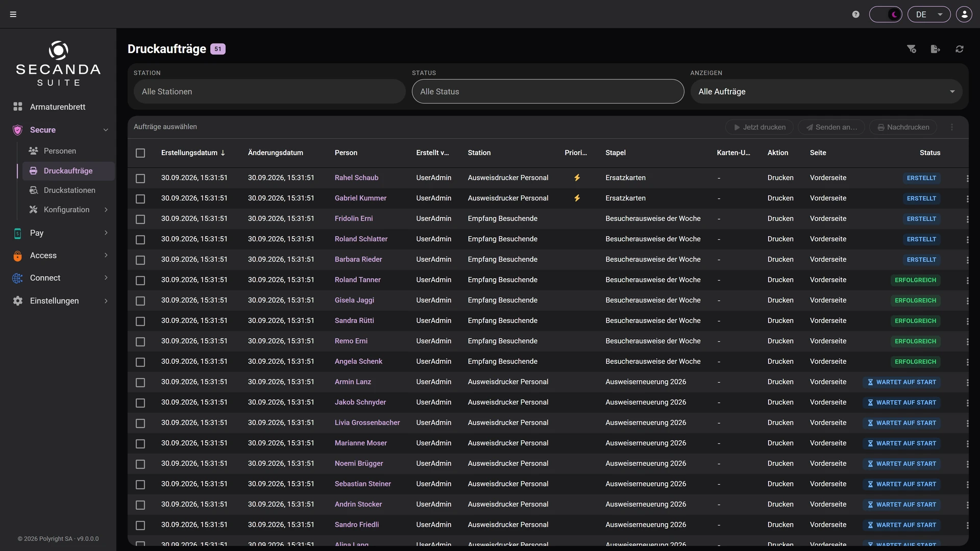Toggle dark mode switch
Screen dimensions: 980x551
click(x=886, y=14)
